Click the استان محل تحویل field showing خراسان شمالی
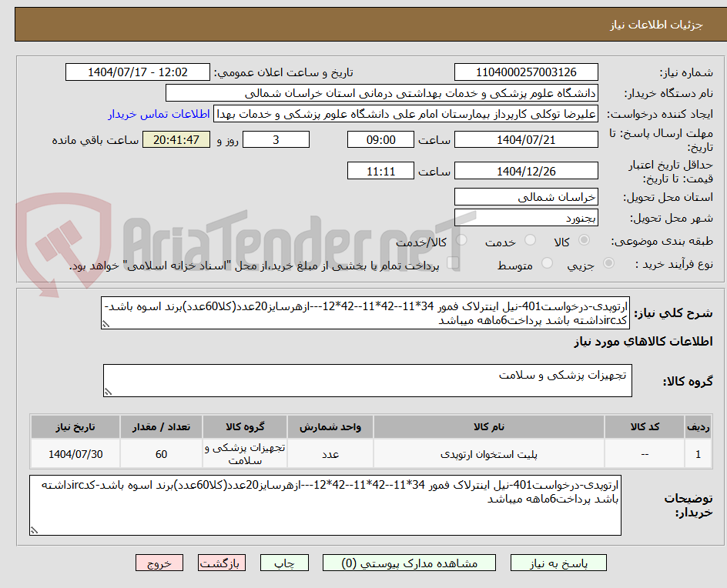Screen dimensions: 727x588 tap(525, 197)
